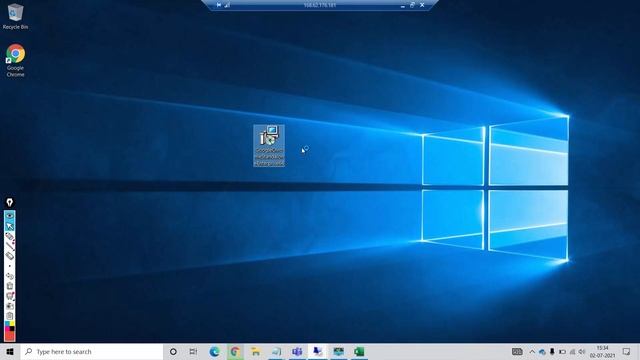
Task: Close the remote desktop connection bar
Action: 422,5
